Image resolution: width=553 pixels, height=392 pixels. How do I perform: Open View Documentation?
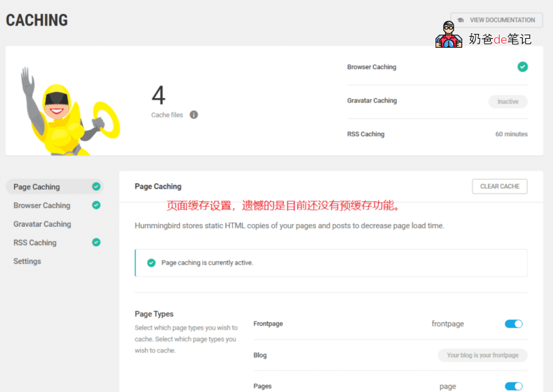click(x=496, y=20)
